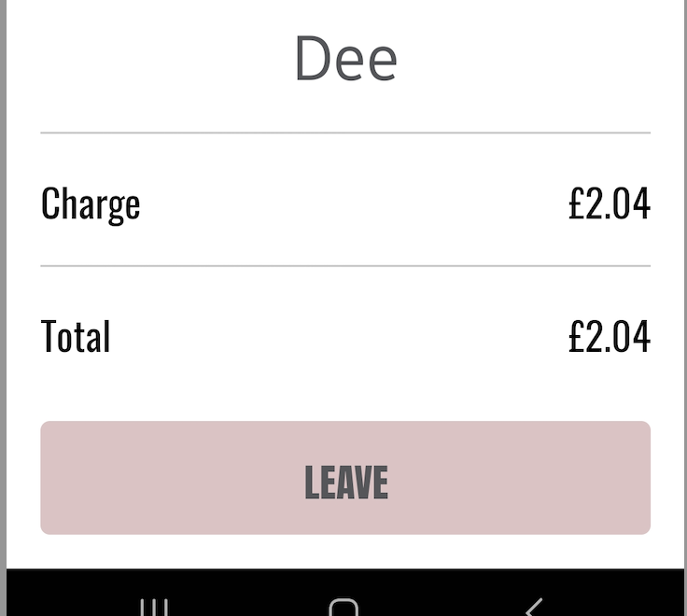Viewport: 687px width, 616px height.
Task: Click the Total amount £2.04
Action: (x=610, y=336)
